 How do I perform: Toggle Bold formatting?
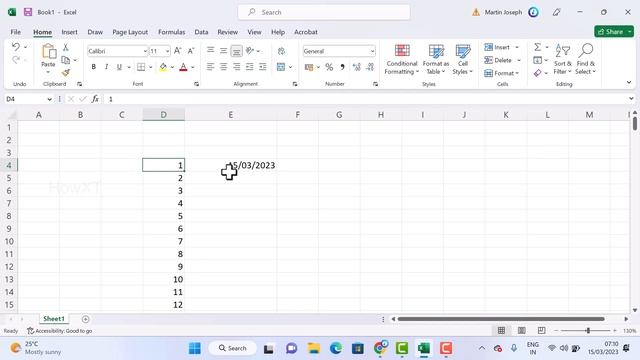point(93,67)
